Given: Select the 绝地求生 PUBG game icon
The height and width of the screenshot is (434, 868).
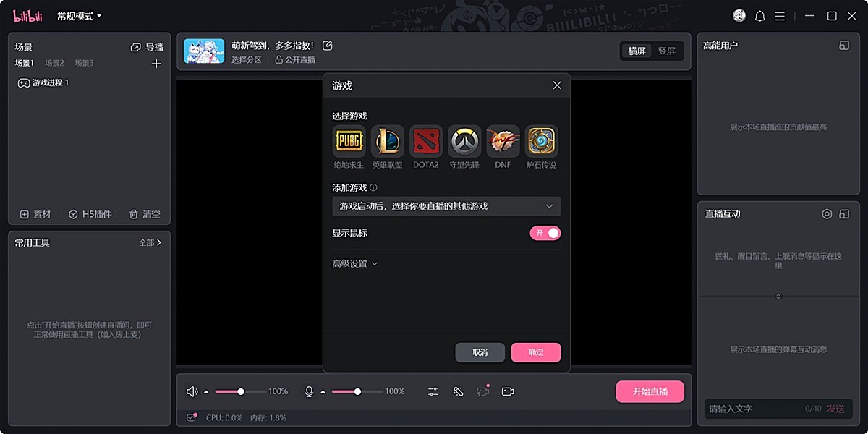Looking at the screenshot, I should [x=349, y=141].
